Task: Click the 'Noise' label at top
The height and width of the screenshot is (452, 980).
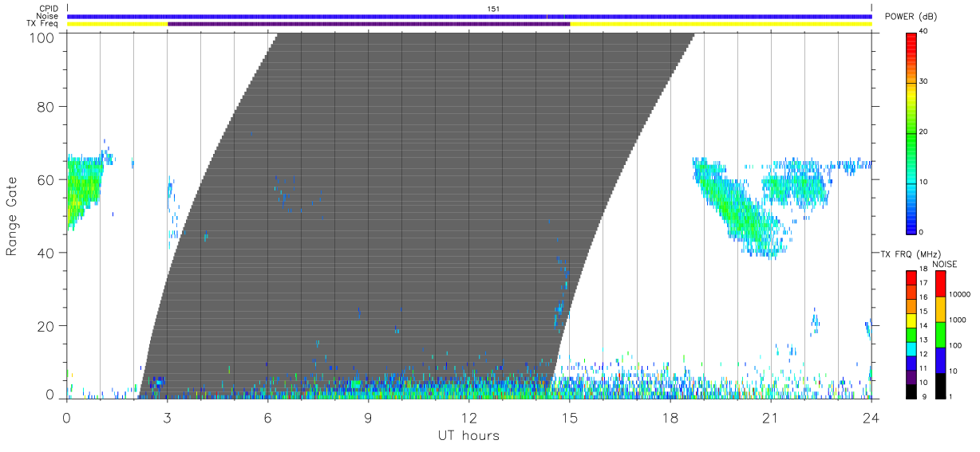Action: 49,16
